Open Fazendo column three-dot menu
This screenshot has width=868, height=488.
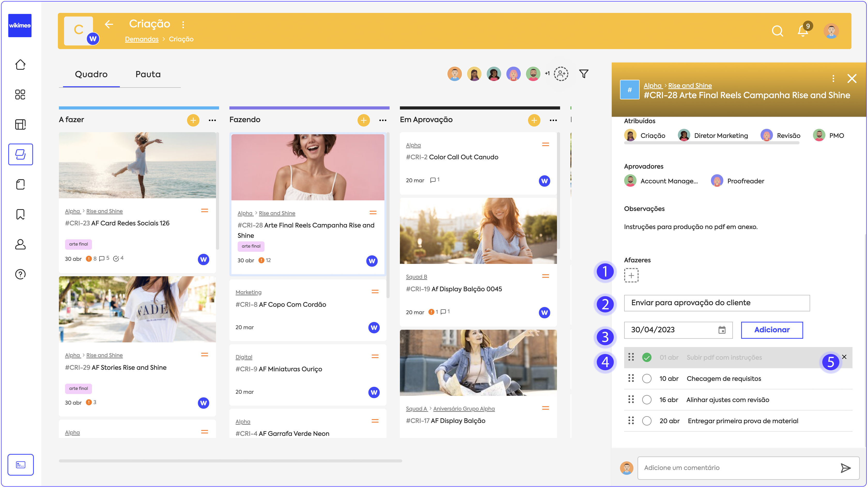(x=383, y=120)
